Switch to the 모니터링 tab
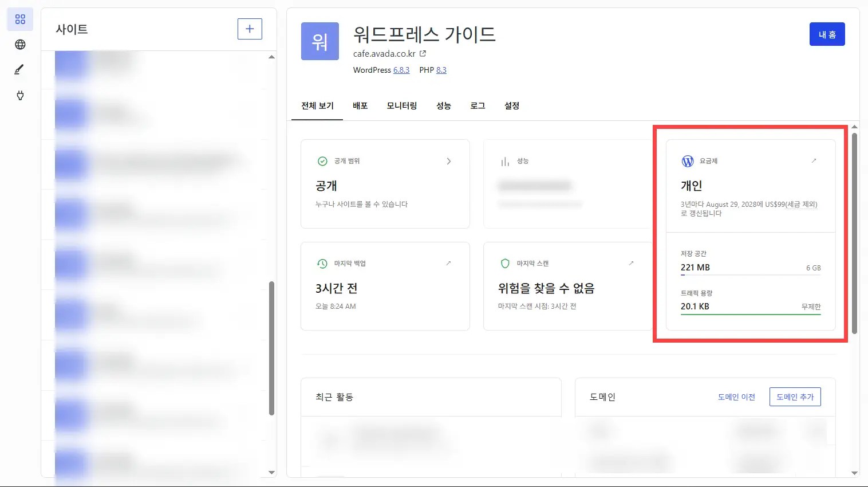Viewport: 868px width, 487px height. coord(401,105)
